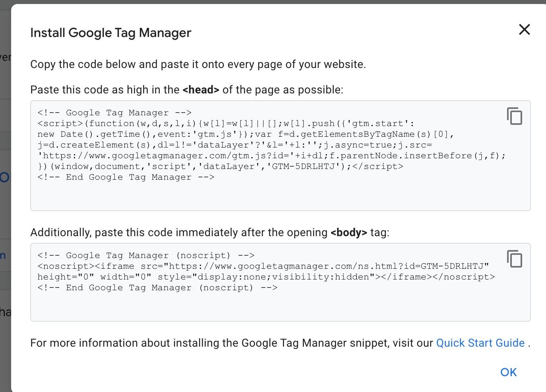Click the bold '<body>' word in instructions
This screenshot has height=392, width=546.
(349, 233)
